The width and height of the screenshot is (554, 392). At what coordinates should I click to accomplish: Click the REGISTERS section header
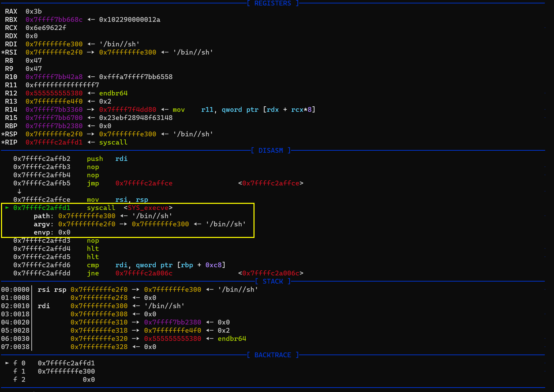click(273, 3)
